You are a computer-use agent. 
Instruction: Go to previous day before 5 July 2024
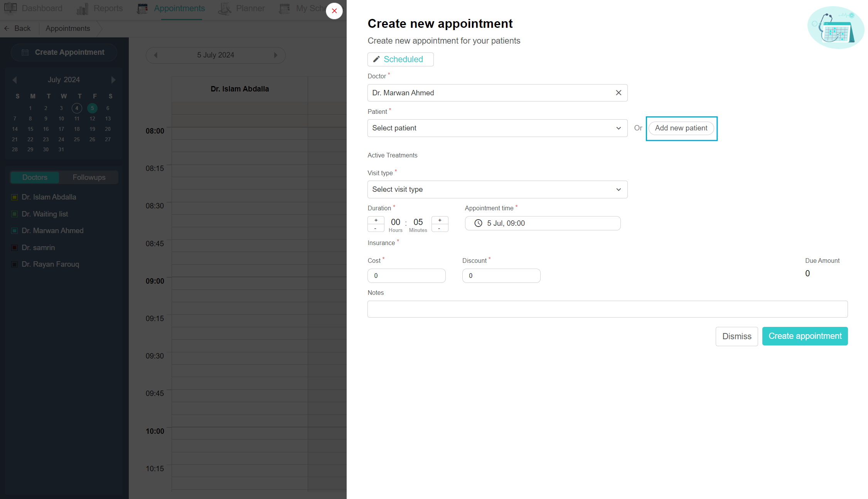click(156, 55)
